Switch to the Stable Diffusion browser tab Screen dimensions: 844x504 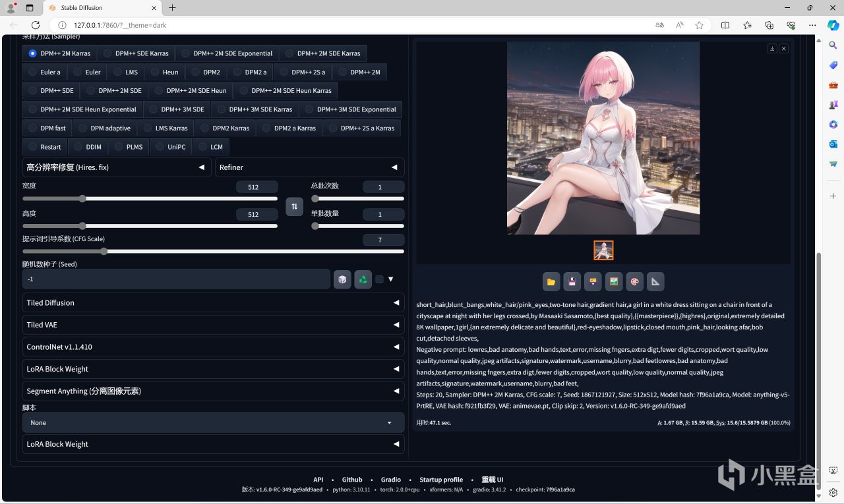point(102,8)
